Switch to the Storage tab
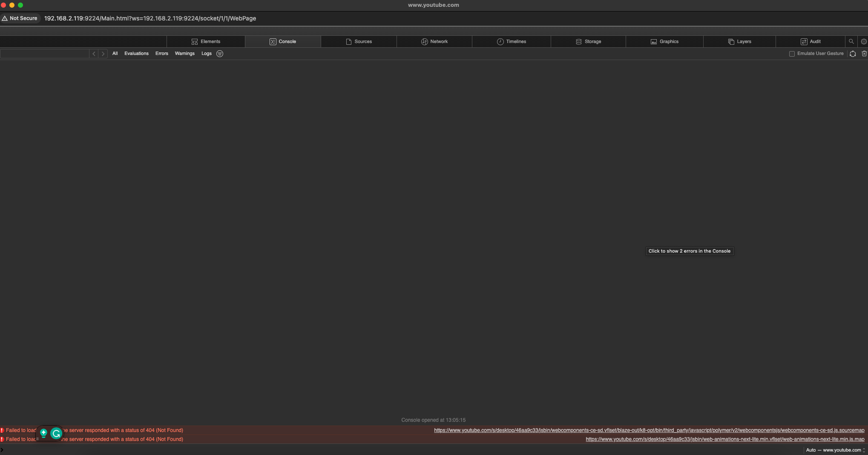868x455 pixels. pyautogui.click(x=588, y=41)
